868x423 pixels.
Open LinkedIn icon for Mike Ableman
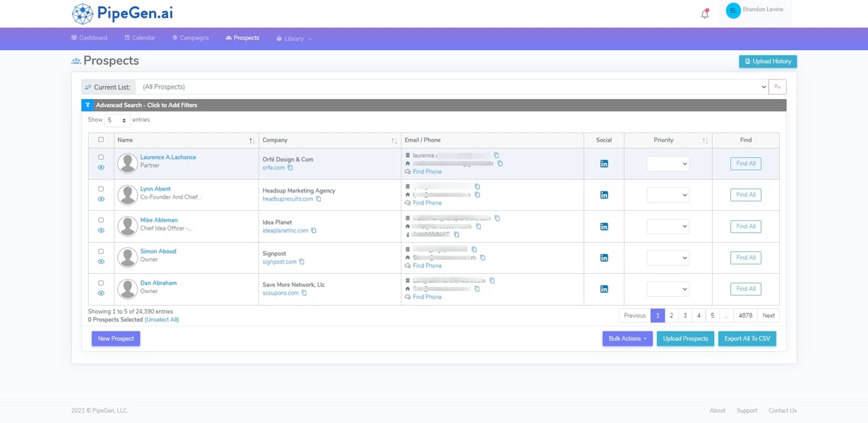click(604, 226)
